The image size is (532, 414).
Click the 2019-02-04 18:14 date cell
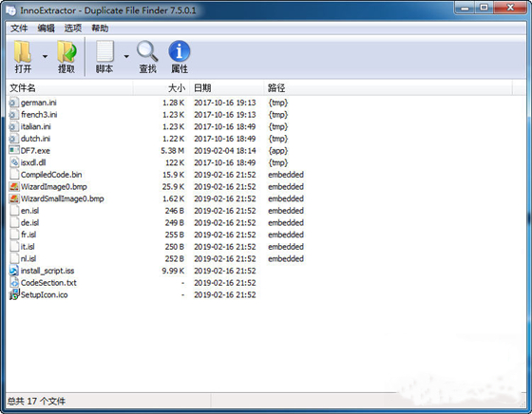224,151
